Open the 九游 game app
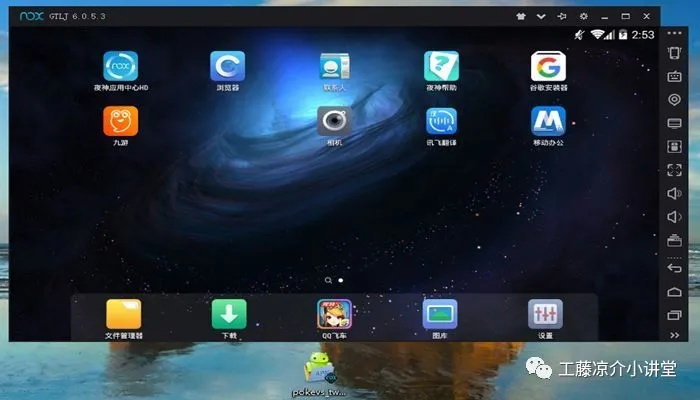 coord(121,121)
